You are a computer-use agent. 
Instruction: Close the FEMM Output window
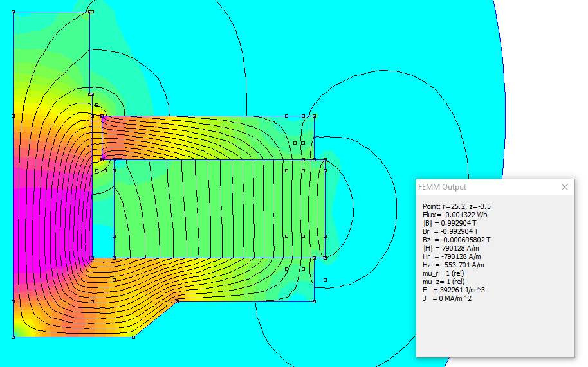[564, 187]
